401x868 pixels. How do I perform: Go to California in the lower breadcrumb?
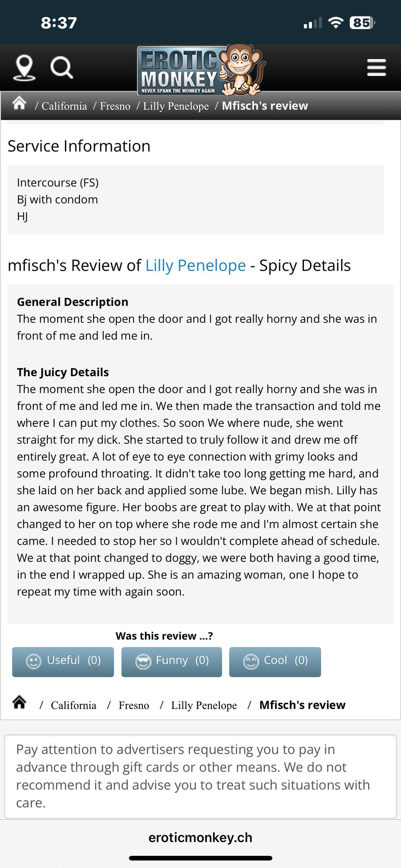pyautogui.click(x=74, y=705)
